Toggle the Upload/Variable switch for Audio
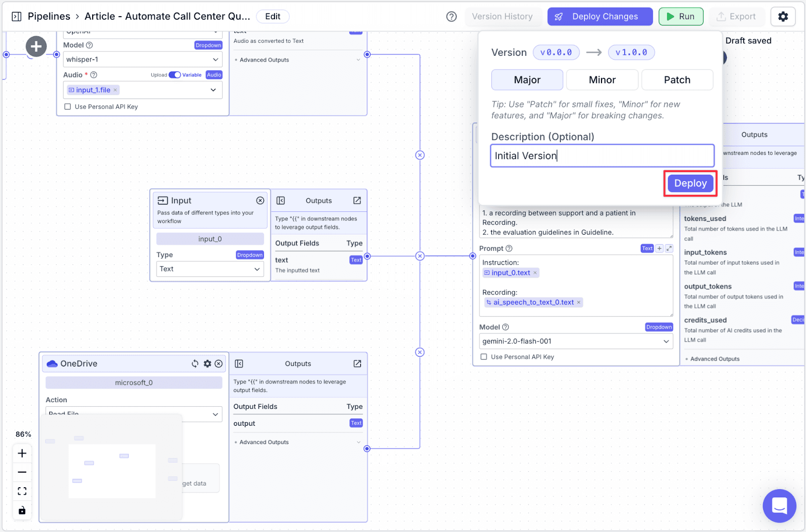The width and height of the screenshot is (806, 532). (175, 75)
